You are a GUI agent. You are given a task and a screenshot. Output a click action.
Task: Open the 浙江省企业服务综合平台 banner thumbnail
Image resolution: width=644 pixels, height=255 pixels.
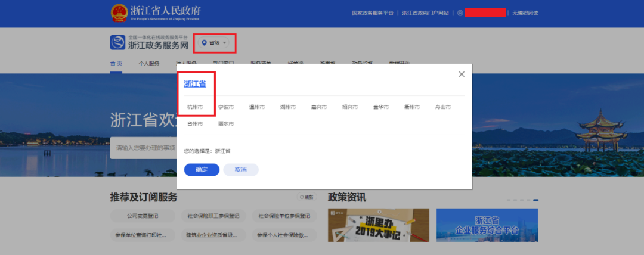[x=487, y=225]
